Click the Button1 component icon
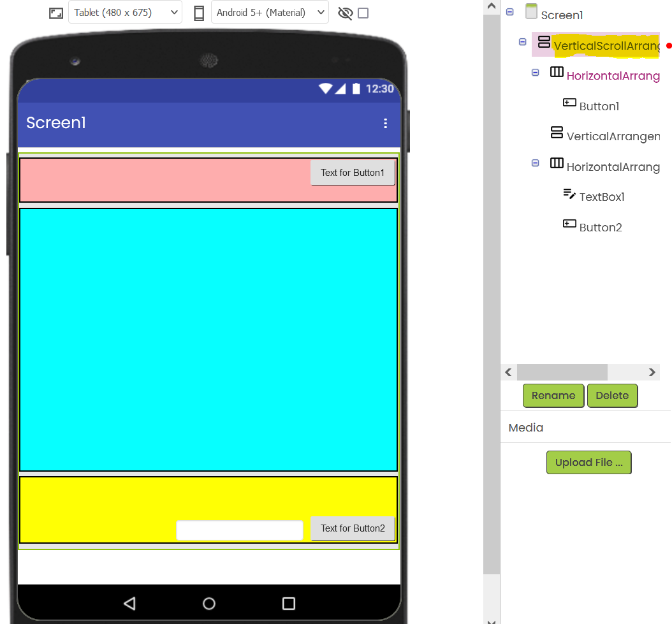Viewport: 672px width, 624px height. pyautogui.click(x=569, y=103)
